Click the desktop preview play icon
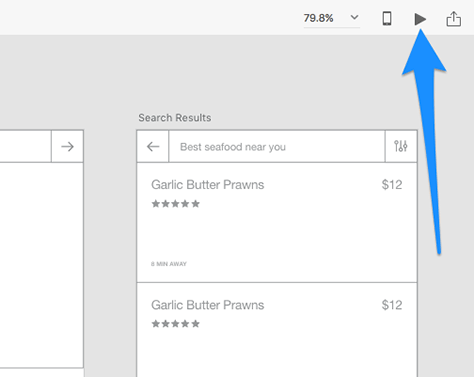Image resolution: width=474 pixels, height=377 pixels. pos(420,19)
